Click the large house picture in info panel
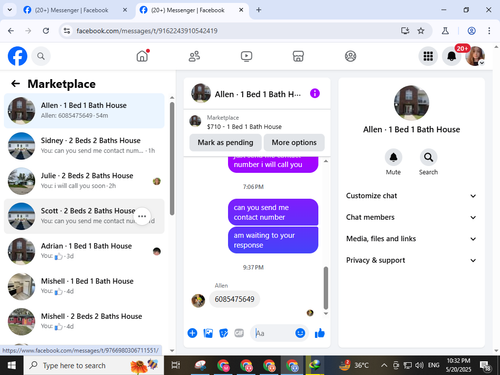 point(411,103)
